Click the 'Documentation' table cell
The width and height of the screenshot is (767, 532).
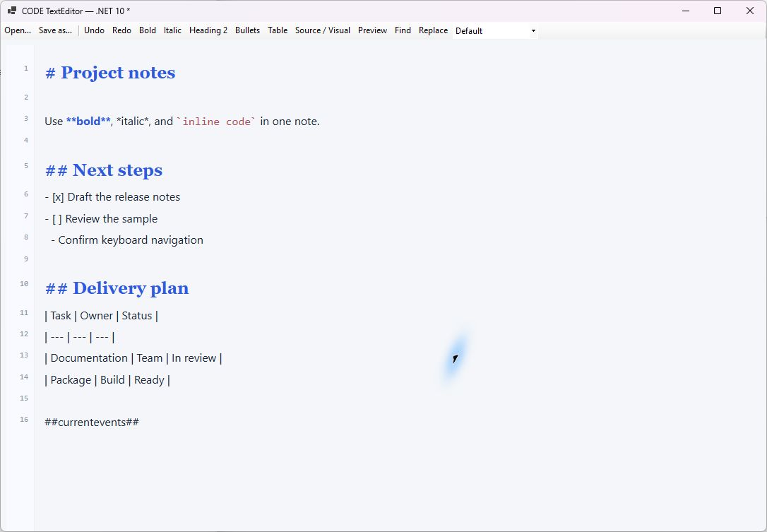click(89, 358)
